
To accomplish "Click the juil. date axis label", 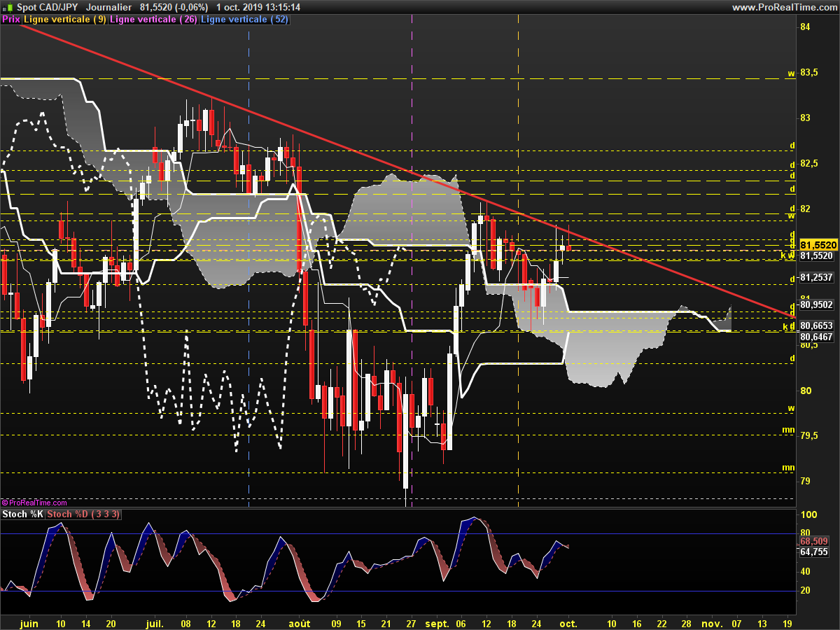I will tap(156, 622).
